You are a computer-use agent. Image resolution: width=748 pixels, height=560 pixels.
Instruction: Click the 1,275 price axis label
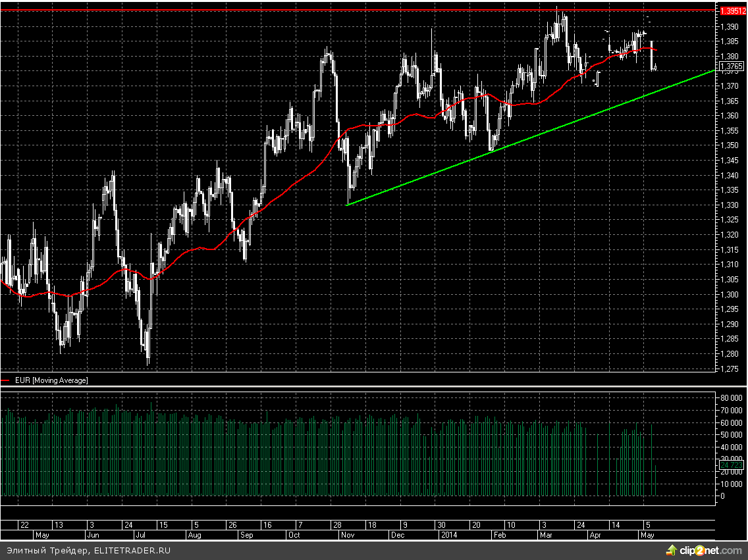coord(730,369)
